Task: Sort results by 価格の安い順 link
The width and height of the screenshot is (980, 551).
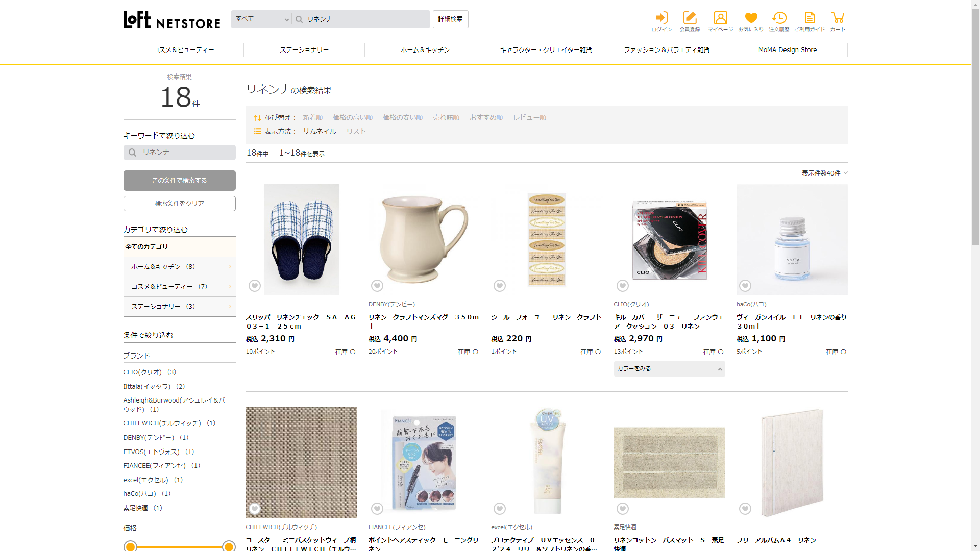Action: click(x=403, y=118)
